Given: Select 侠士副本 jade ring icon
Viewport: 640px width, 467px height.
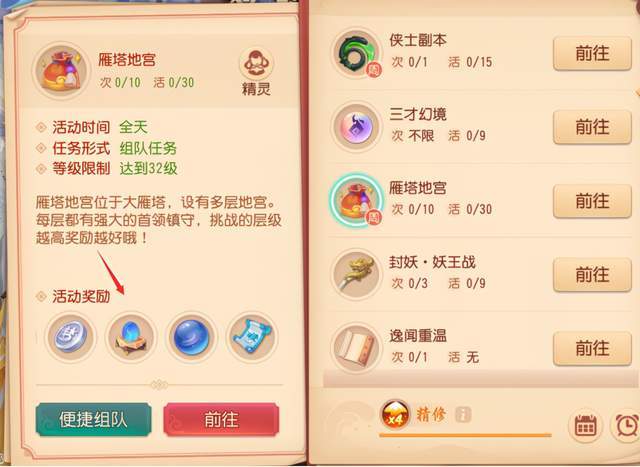Looking at the screenshot, I should click(x=356, y=53).
